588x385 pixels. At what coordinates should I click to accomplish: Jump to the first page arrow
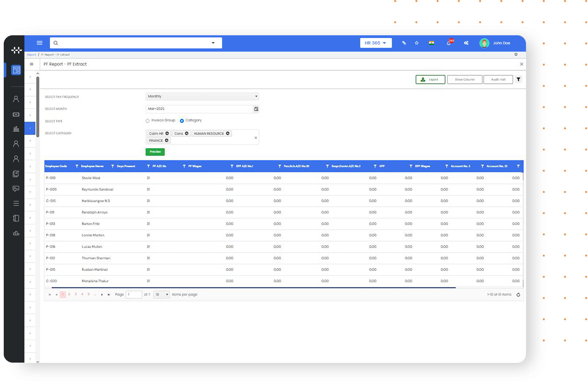[x=50, y=295]
